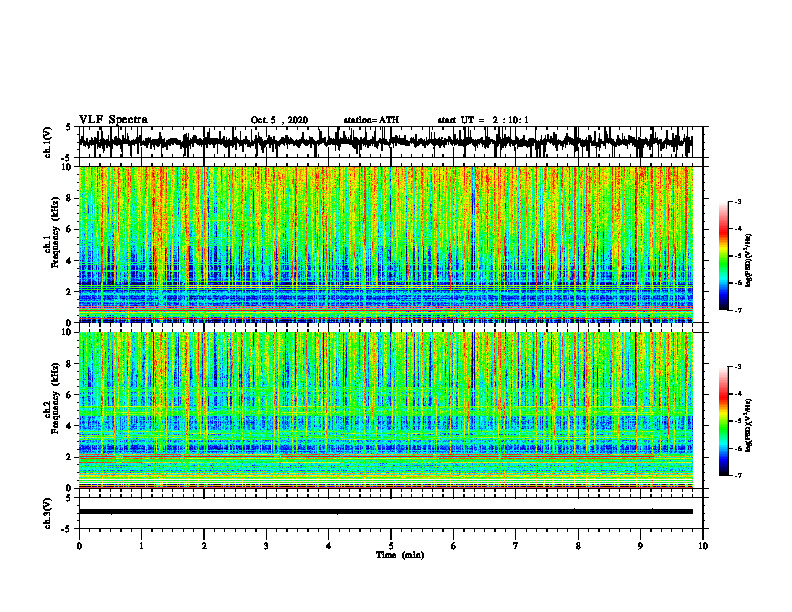Click the "-3" label on ch.1 color bar
This screenshot has width=792, height=612.
(738, 202)
